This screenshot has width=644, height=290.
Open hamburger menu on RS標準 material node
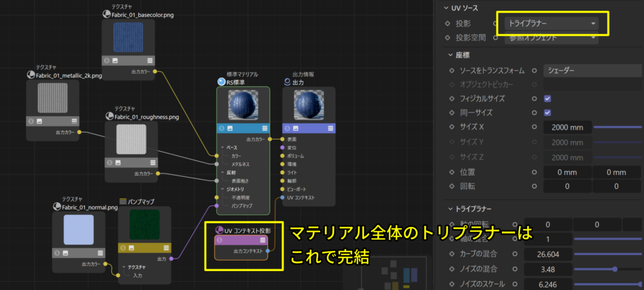(264, 128)
